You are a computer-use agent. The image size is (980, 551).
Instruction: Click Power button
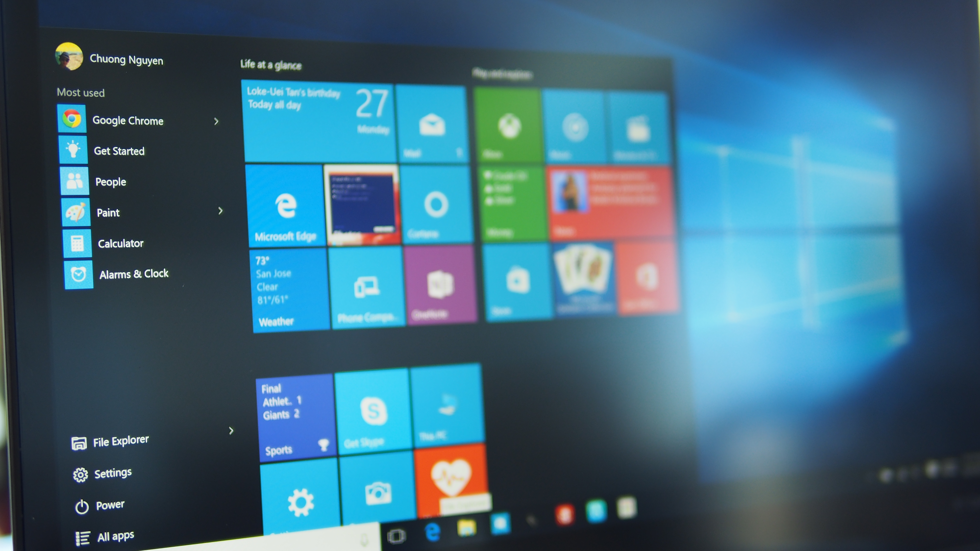point(81,505)
